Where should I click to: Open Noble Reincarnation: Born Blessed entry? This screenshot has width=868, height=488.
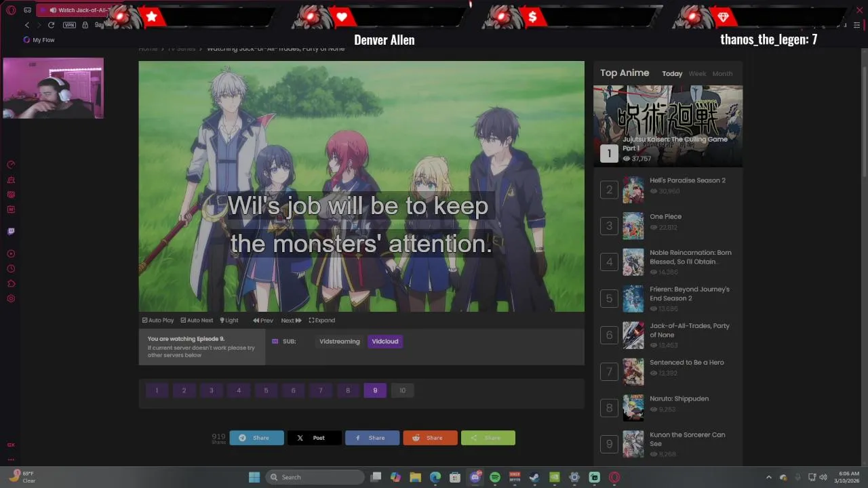tap(690, 257)
